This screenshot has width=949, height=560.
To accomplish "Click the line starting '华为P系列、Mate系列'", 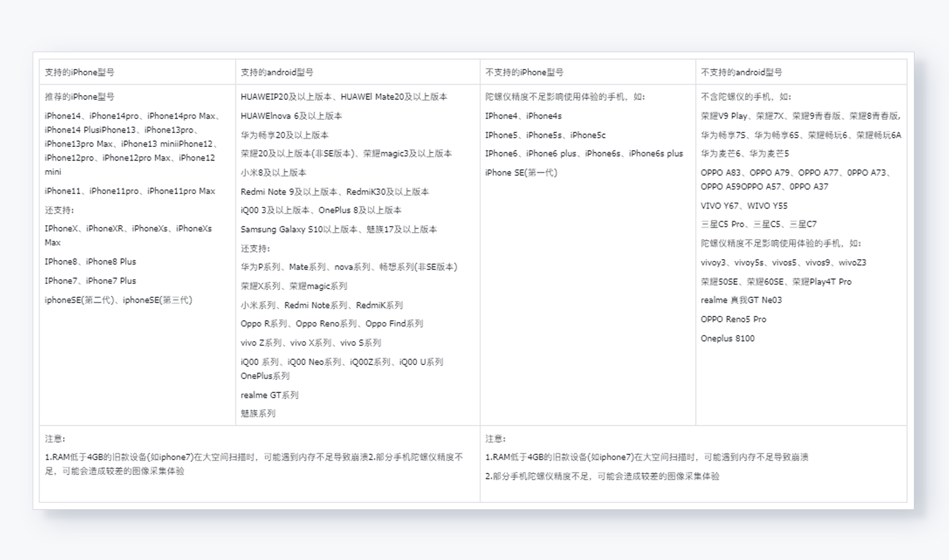I will [x=349, y=267].
